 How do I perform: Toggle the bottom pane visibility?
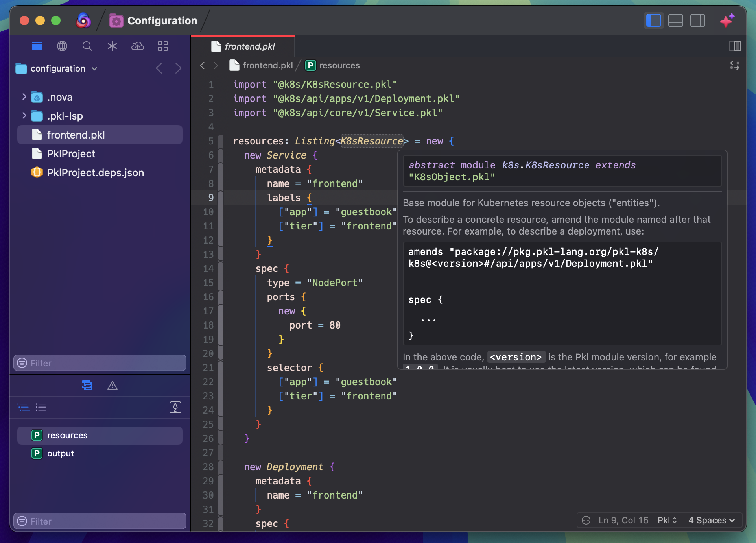click(x=676, y=20)
